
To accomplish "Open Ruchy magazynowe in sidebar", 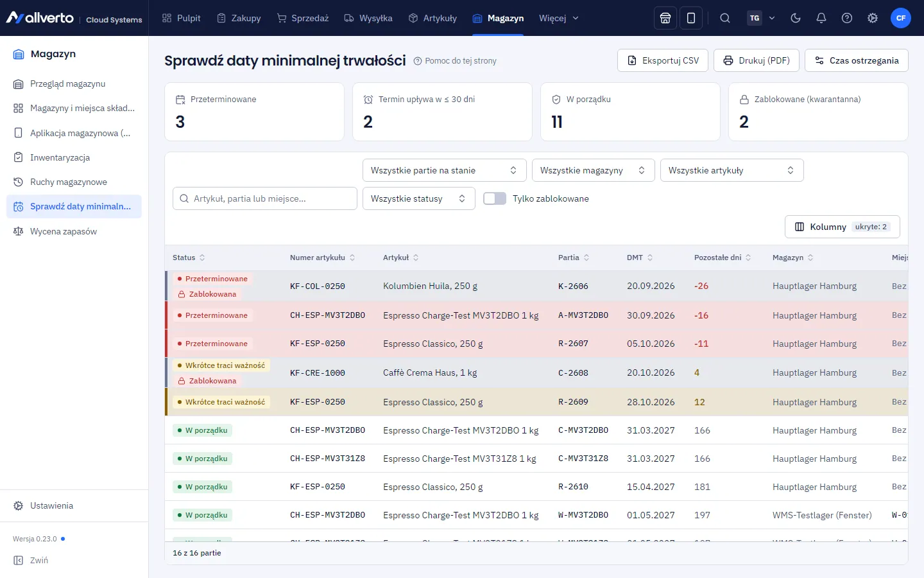I will click(74, 182).
